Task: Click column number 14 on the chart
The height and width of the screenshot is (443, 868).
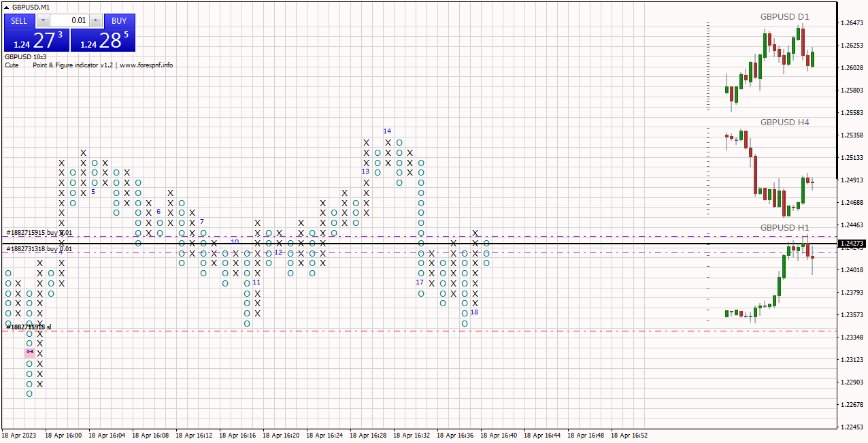Action: click(x=387, y=131)
